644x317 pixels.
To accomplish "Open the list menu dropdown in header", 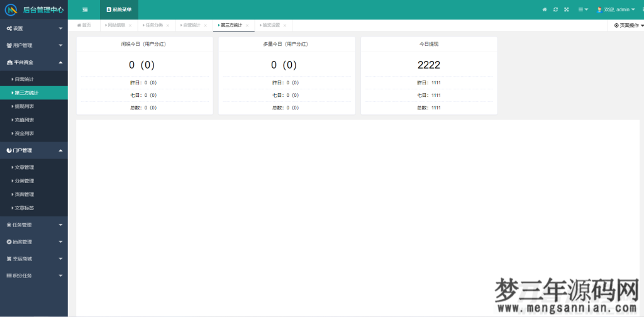I will point(583,9).
